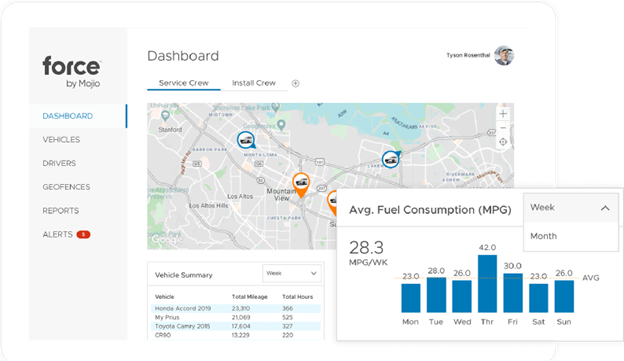Image resolution: width=624 pixels, height=361 pixels.
Task: Add a new crew tab with plus icon
Action: pos(295,83)
